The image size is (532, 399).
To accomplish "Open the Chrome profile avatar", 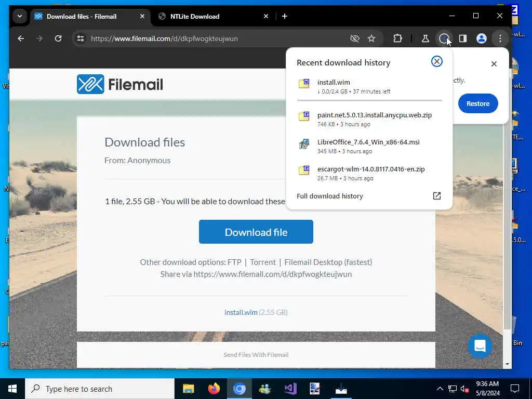I will (482, 38).
